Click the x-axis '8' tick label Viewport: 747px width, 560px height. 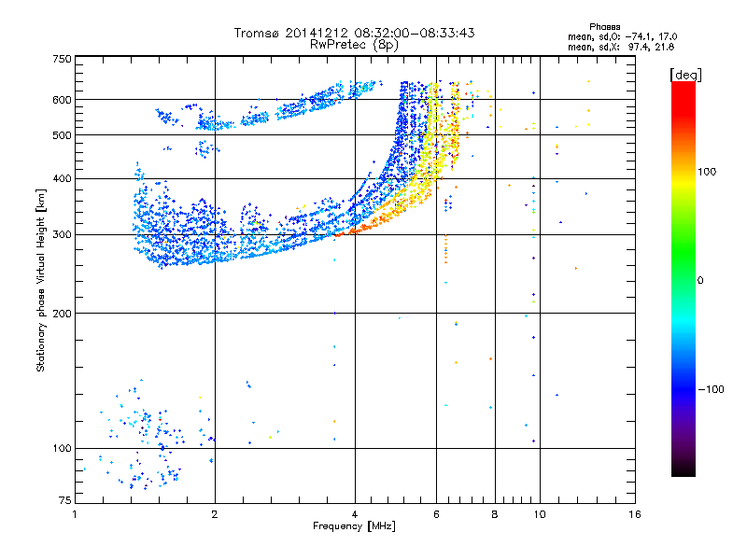[495, 514]
